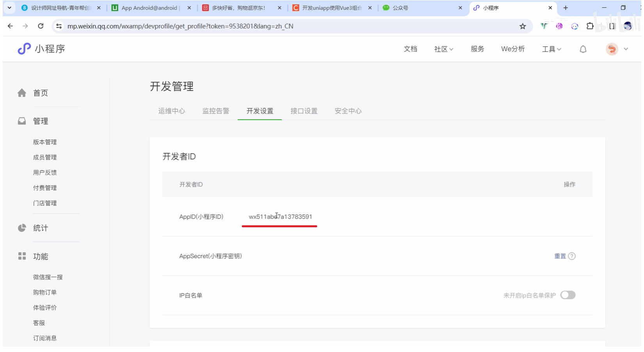
Task: Open the We分析 navigation link
Action: 513,49
